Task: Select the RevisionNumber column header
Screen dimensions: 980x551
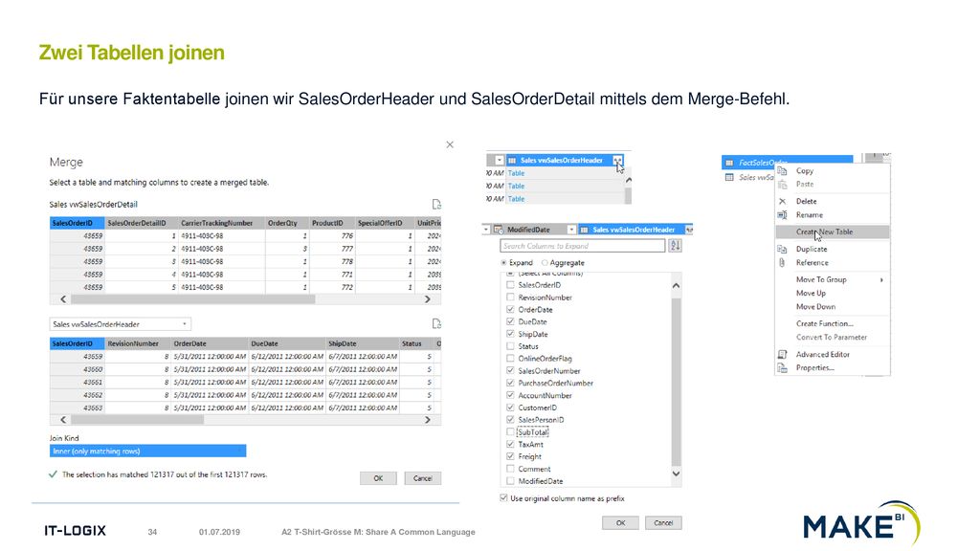Action: coord(137,343)
